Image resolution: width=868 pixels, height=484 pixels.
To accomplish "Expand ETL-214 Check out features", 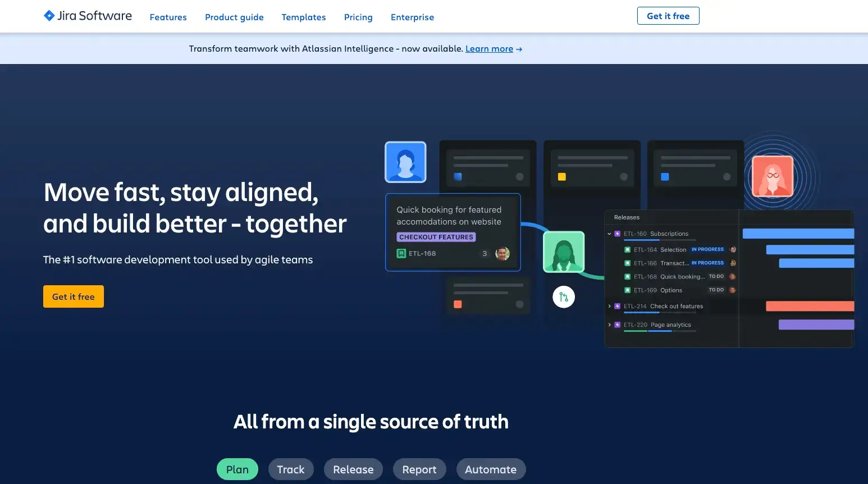I will coord(610,306).
